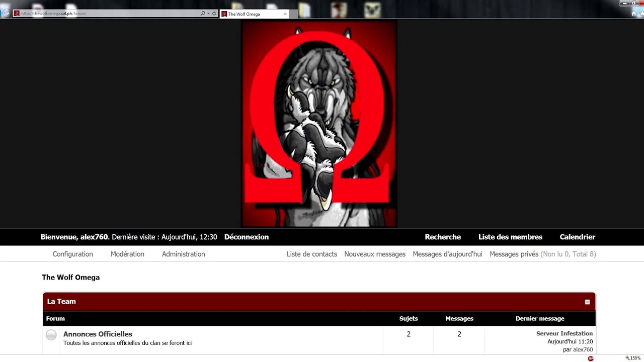
Task: Click the 'Aujourd'hui 11:20' timestamp
Action: 570,341
